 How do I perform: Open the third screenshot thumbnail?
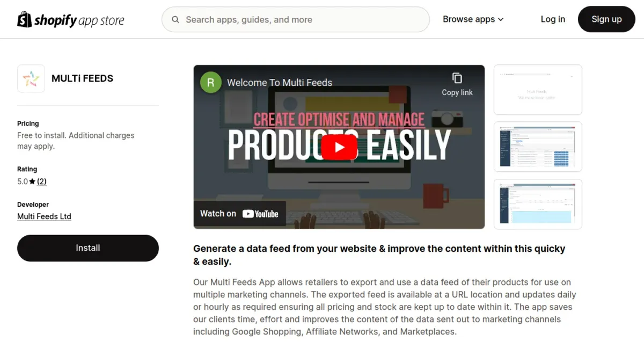coord(538,204)
